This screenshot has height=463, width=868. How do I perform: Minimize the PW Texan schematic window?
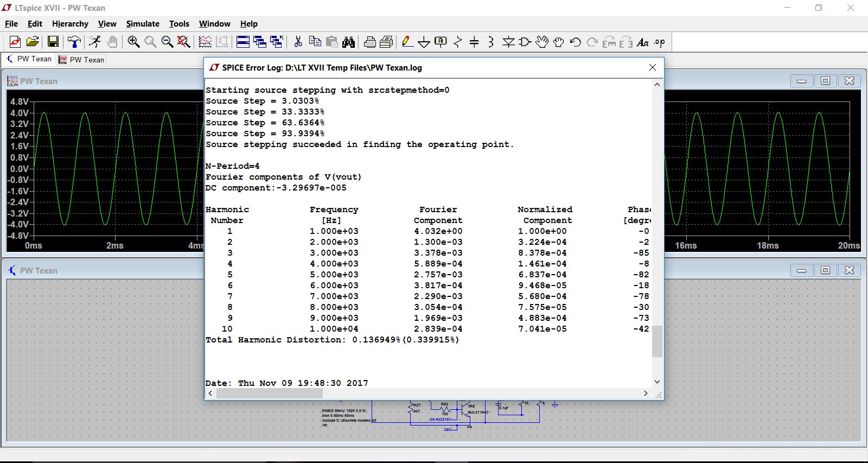[801, 270]
